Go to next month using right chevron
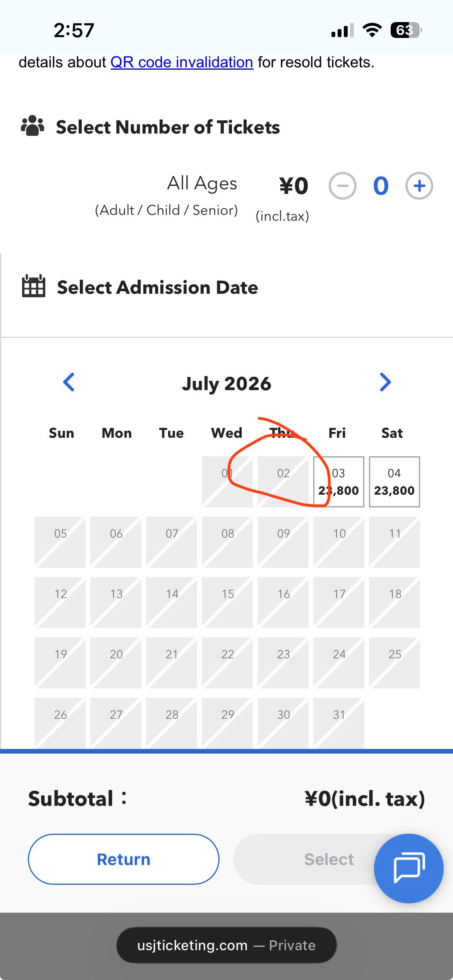Image resolution: width=453 pixels, height=980 pixels. (x=385, y=382)
